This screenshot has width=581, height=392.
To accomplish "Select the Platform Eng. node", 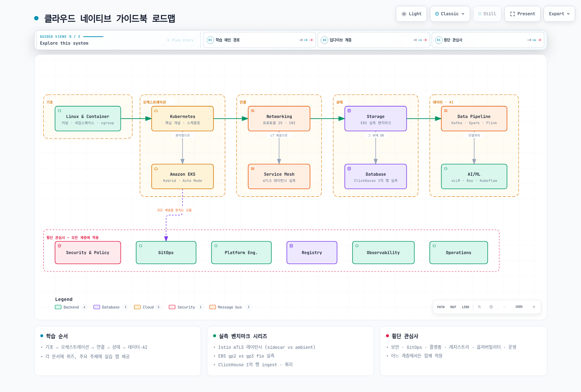I will 241,253.
